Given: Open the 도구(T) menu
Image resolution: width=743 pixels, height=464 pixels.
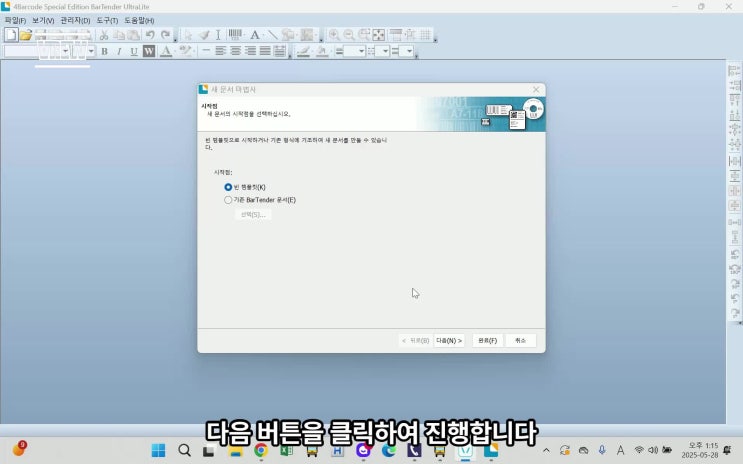Looking at the screenshot, I should (x=107, y=20).
